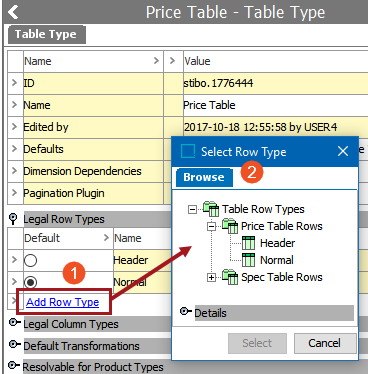
Task: Select the Table Row Types root node
Action: [x=263, y=209]
